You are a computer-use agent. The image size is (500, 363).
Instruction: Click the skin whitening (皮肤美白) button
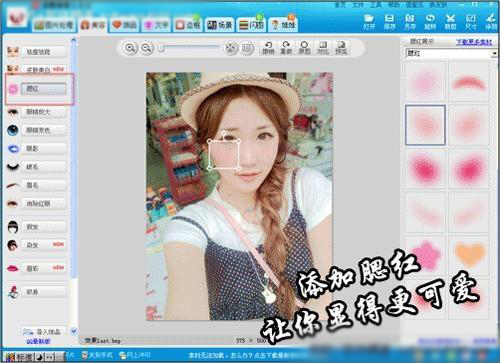pos(44,70)
